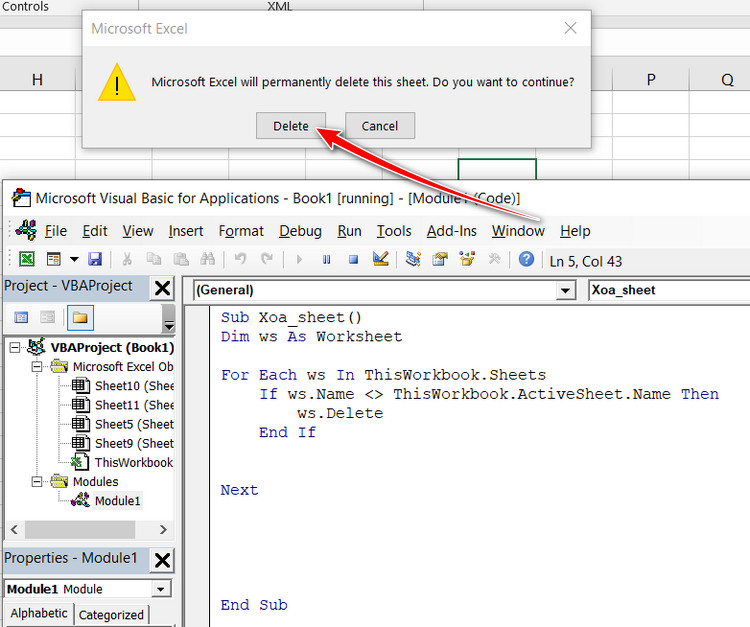
Task: Click the View Code icon in Project pane
Action: coord(20,318)
